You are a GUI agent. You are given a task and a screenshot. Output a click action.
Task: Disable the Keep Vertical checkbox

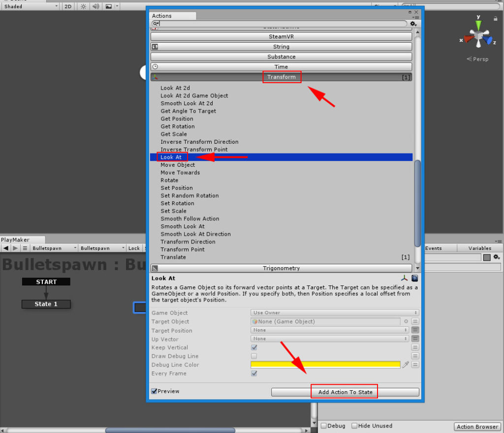tap(254, 347)
